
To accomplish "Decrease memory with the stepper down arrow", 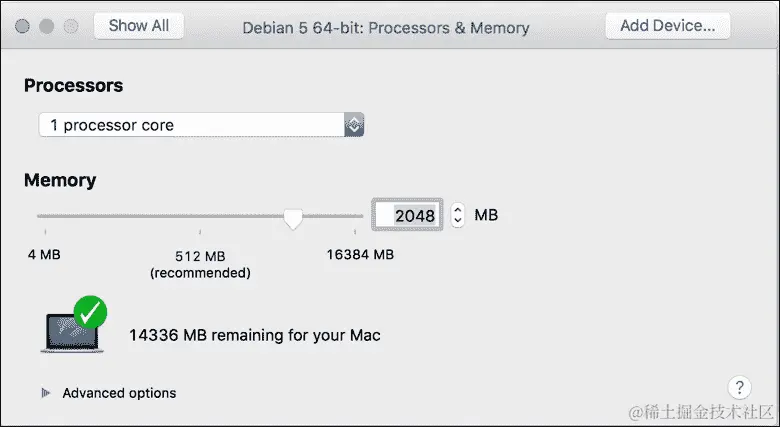I will pyautogui.click(x=458, y=221).
